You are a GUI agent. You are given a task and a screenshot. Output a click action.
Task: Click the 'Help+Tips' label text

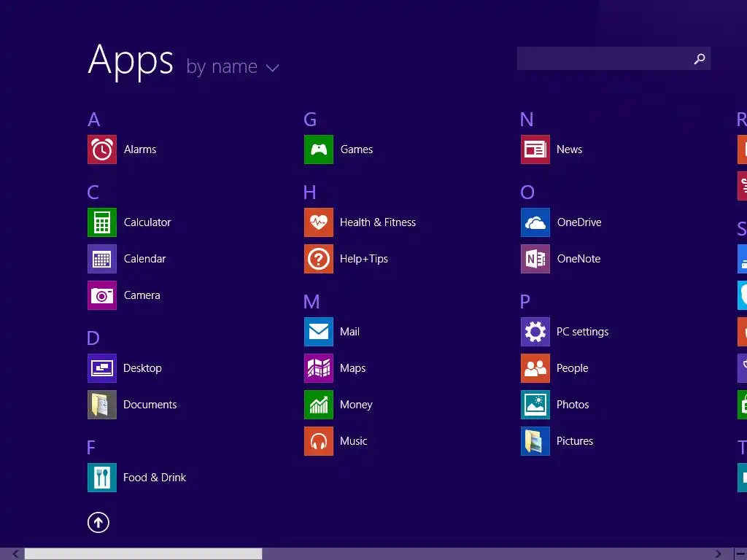click(x=364, y=259)
